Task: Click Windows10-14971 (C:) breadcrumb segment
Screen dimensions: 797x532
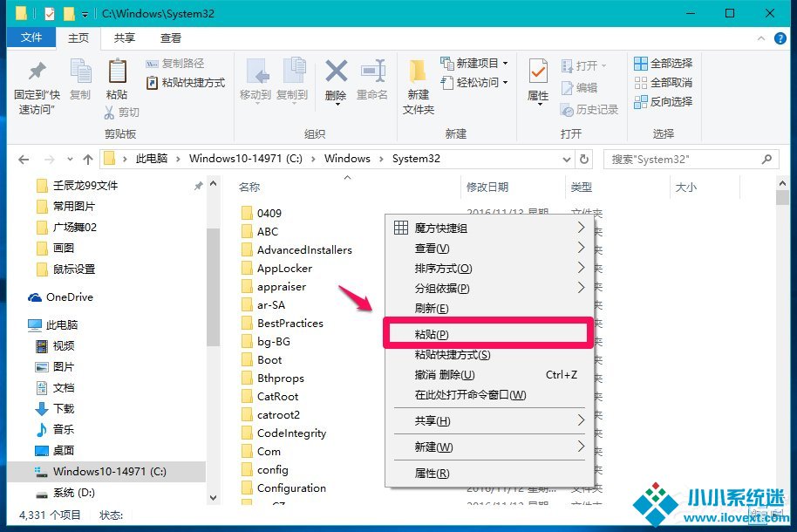Action: [246, 159]
